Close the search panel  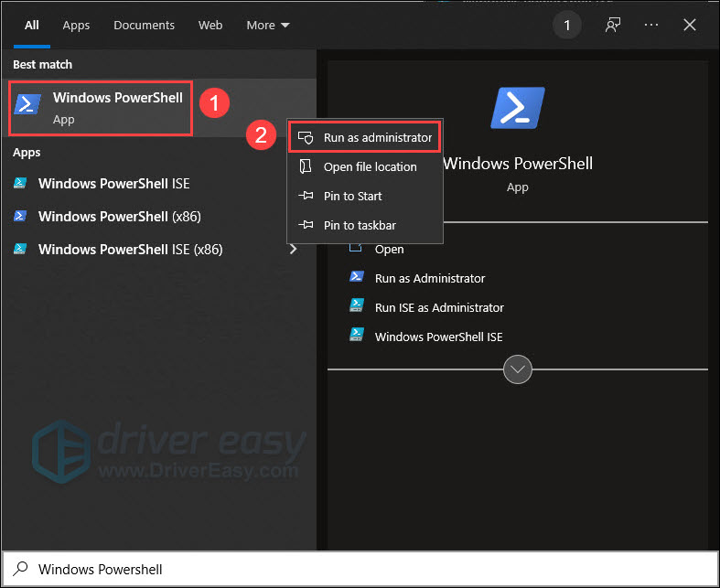pos(689,25)
